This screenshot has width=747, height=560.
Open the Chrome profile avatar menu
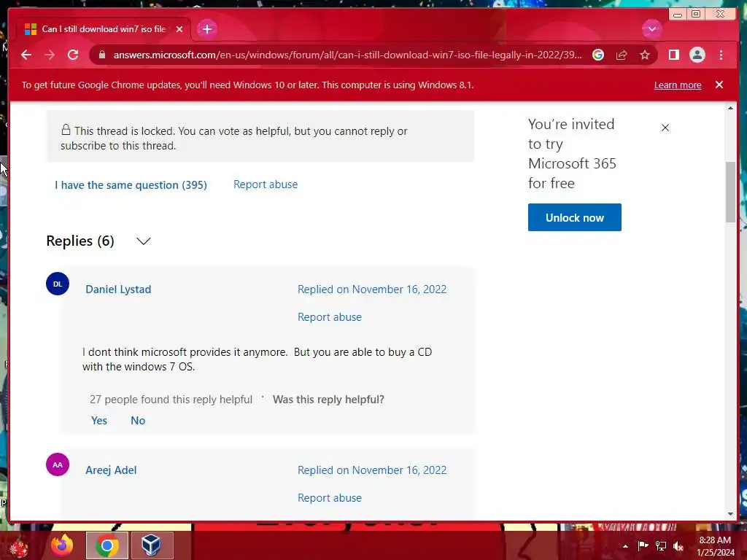pos(697,55)
